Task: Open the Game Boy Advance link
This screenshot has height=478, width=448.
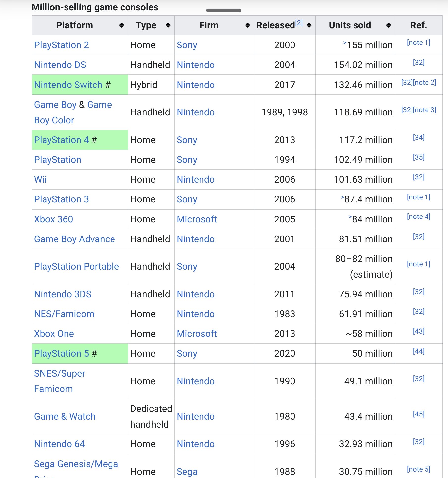Action: [74, 239]
